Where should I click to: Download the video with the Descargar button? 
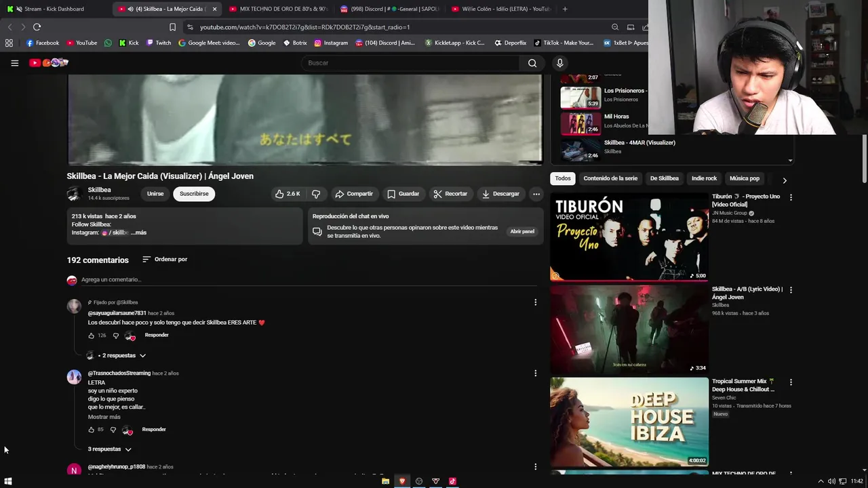coord(500,194)
